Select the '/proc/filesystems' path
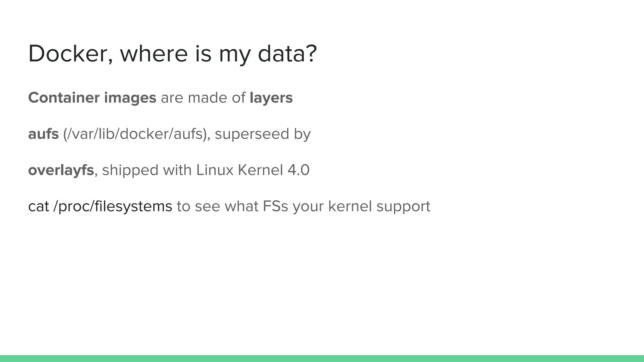The image size is (644, 362). (x=113, y=206)
